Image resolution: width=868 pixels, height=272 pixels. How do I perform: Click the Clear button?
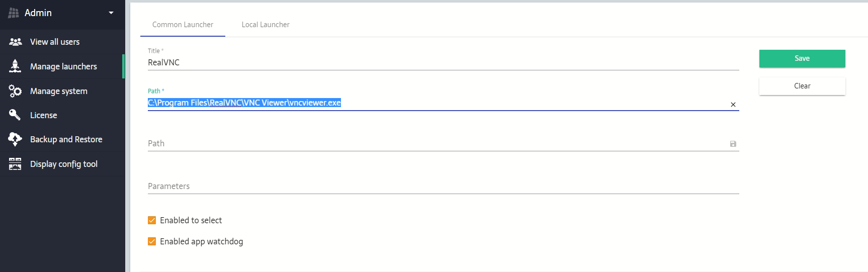coord(802,86)
